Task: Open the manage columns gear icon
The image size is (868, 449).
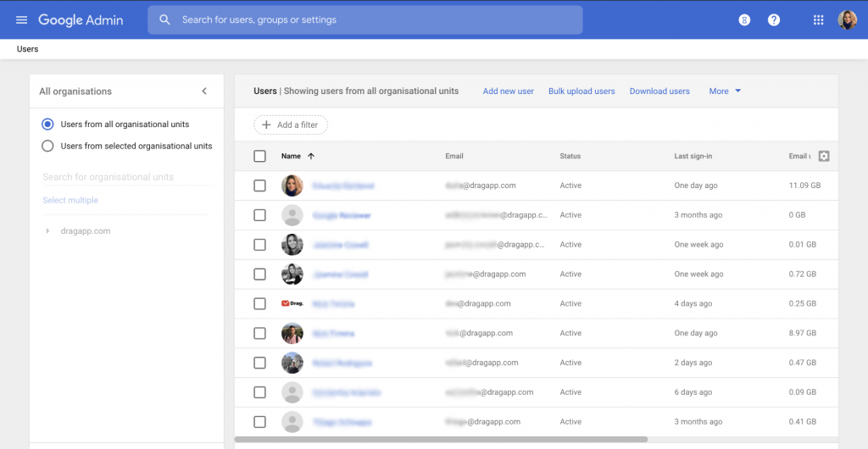Action: [x=824, y=157]
